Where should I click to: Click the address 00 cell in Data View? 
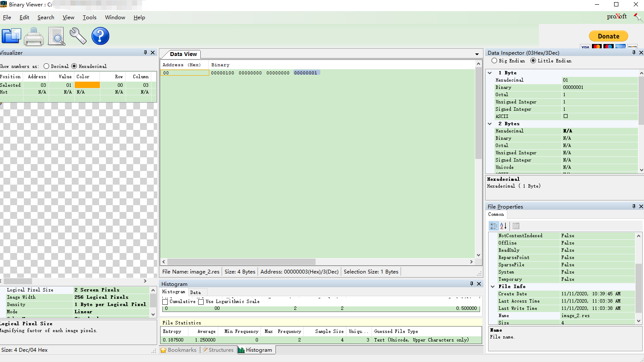[184, 73]
